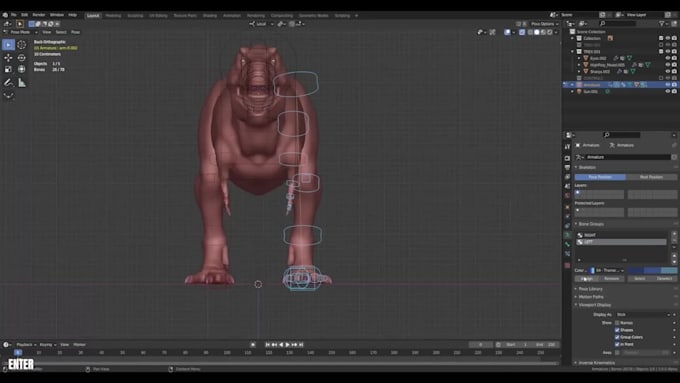Open the Display As dropdown
This screenshot has width=680, height=383.
(644, 314)
